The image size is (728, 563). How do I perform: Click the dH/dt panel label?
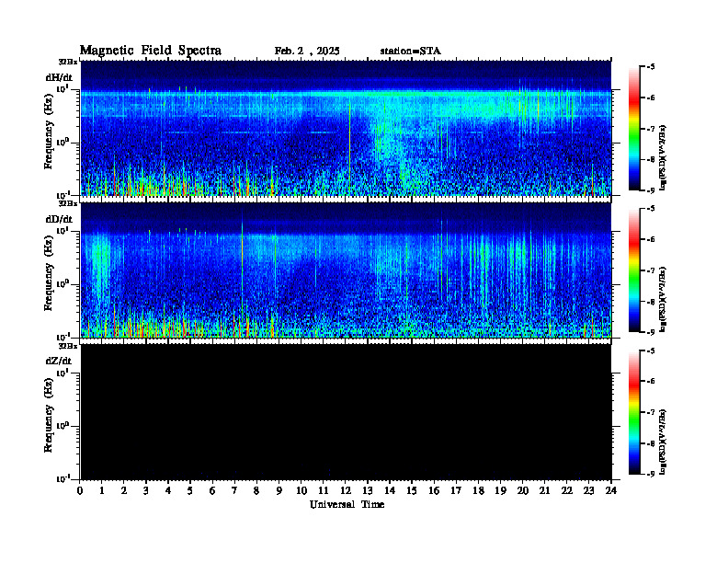tap(59, 78)
